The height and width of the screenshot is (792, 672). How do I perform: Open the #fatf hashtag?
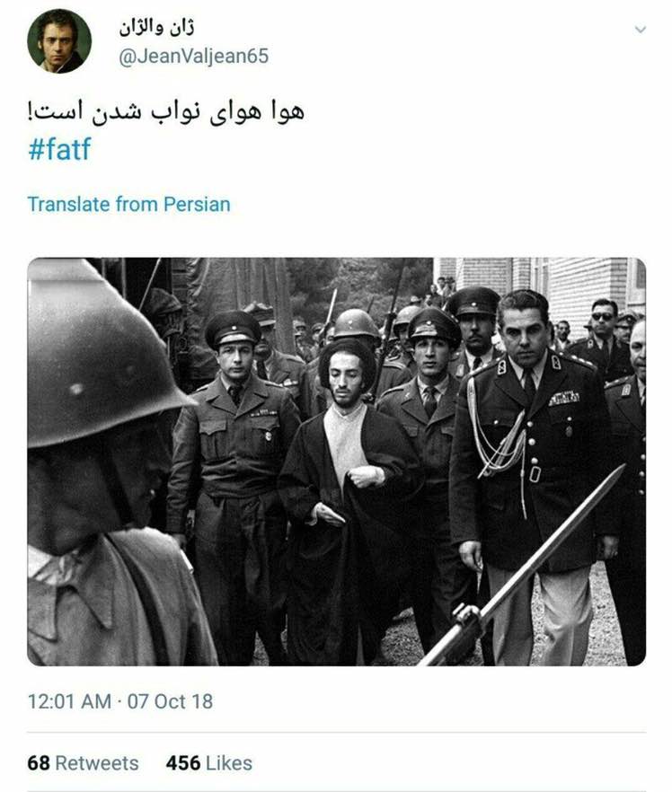[x=59, y=149]
